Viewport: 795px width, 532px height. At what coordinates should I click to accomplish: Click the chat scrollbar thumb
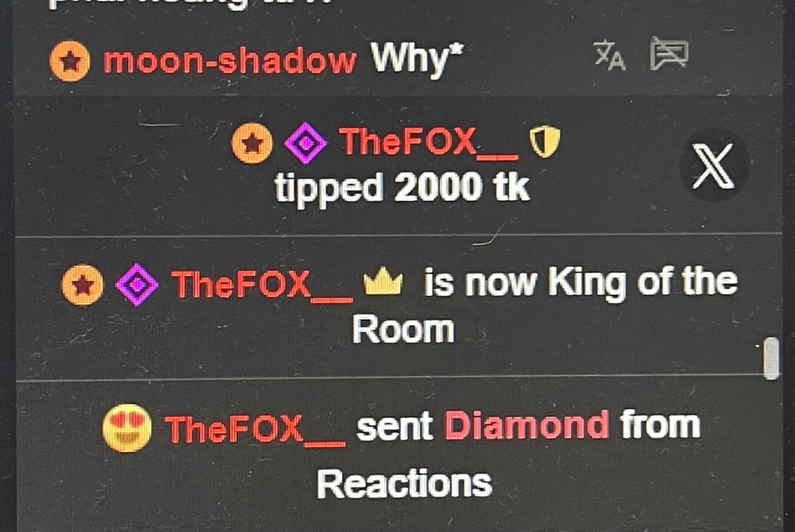pyautogui.click(x=771, y=358)
